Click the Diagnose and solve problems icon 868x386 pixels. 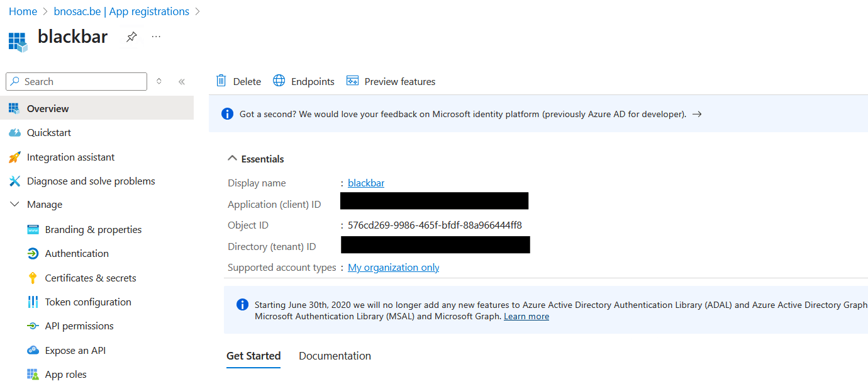click(x=14, y=181)
